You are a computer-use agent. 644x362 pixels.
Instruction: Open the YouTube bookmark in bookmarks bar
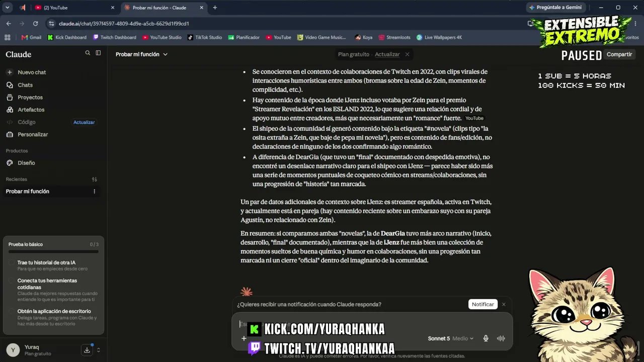point(278,37)
